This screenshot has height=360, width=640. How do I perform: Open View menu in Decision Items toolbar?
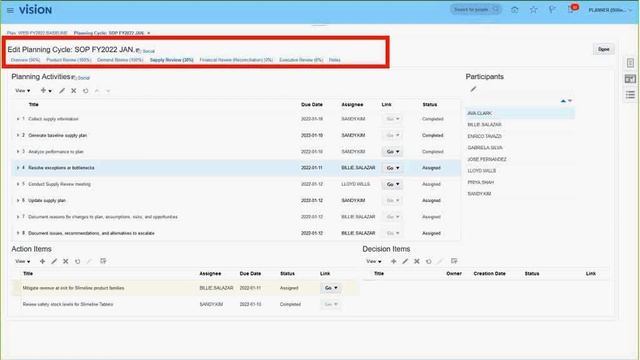[x=373, y=261]
